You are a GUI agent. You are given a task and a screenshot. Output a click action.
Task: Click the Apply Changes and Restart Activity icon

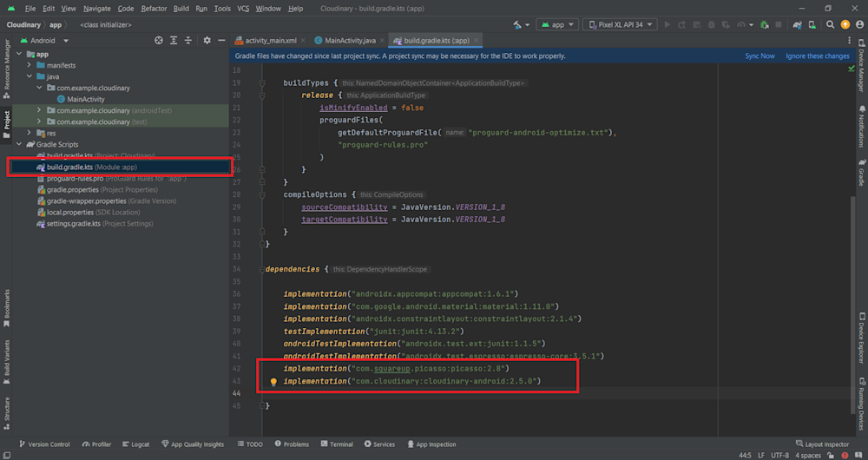pos(681,25)
